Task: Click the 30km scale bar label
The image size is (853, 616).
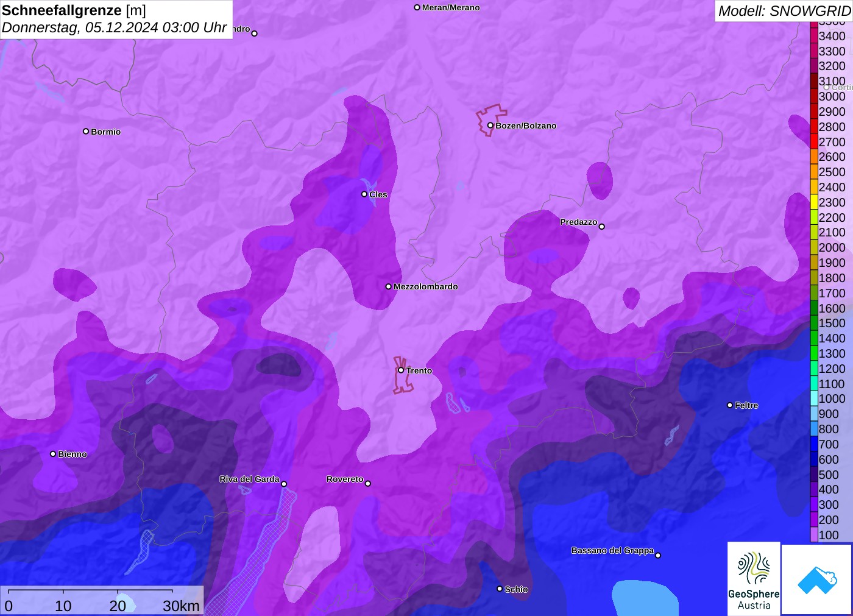Action: pos(181,606)
